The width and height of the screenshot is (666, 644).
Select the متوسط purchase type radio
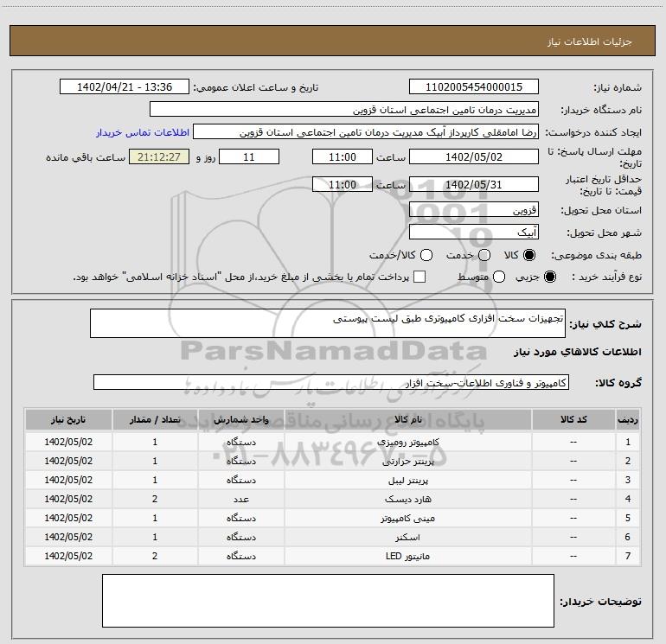(x=499, y=277)
